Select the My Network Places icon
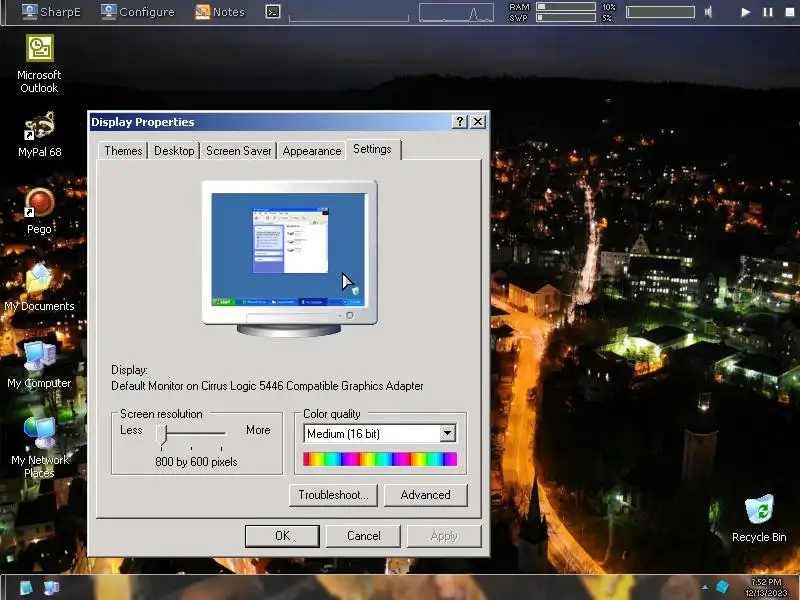The width and height of the screenshot is (800, 600). [x=39, y=447]
